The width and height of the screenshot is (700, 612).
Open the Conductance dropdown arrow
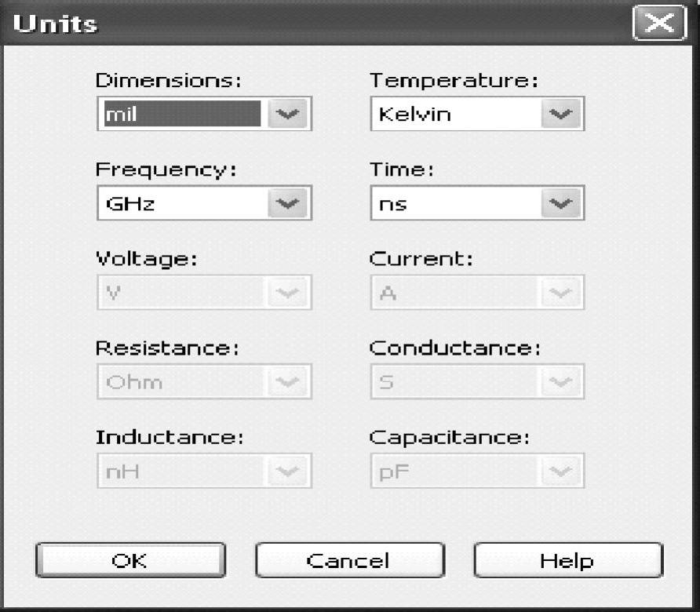(562, 382)
